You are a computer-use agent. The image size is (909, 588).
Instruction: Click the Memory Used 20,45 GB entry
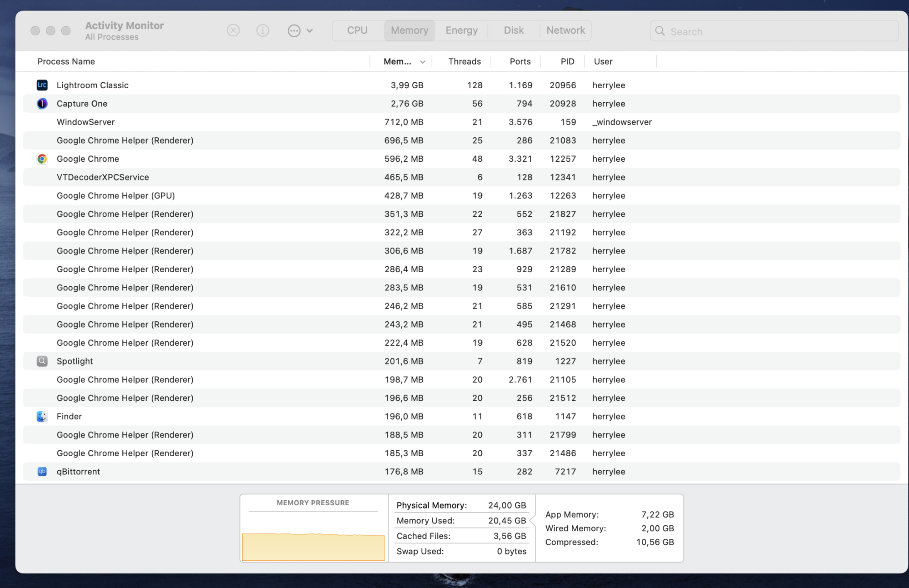tap(461, 521)
